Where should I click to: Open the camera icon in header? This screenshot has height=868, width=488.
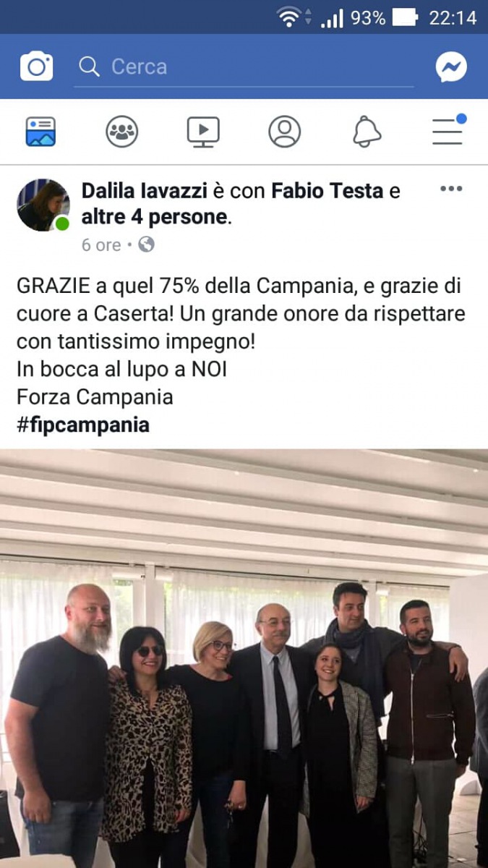pos(36,67)
